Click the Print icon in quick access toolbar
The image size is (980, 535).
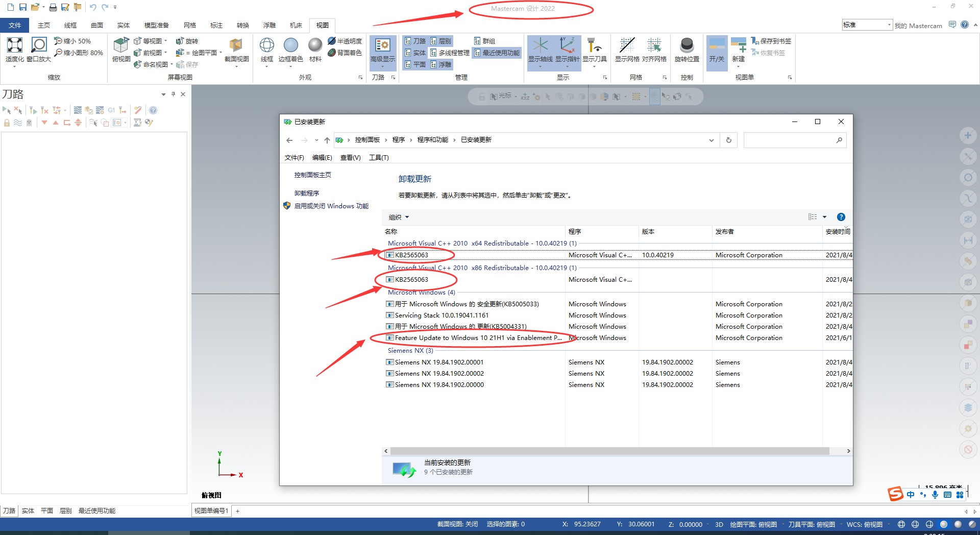point(53,7)
